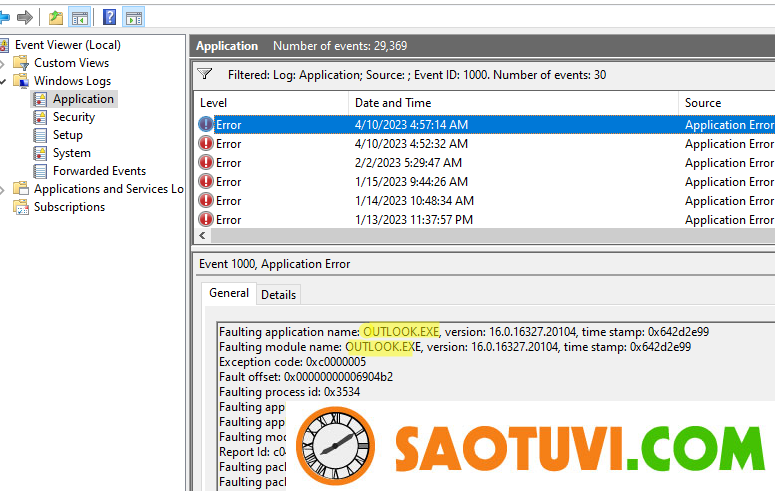Expand Applications and Services Logs node
The image size is (775, 491).
coord(2,189)
